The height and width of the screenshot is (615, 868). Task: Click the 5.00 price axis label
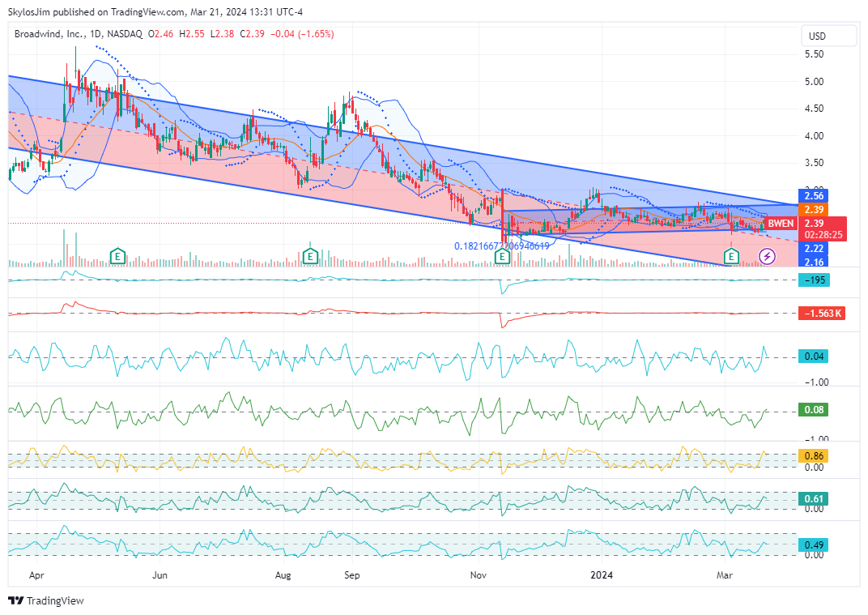pyautogui.click(x=814, y=82)
